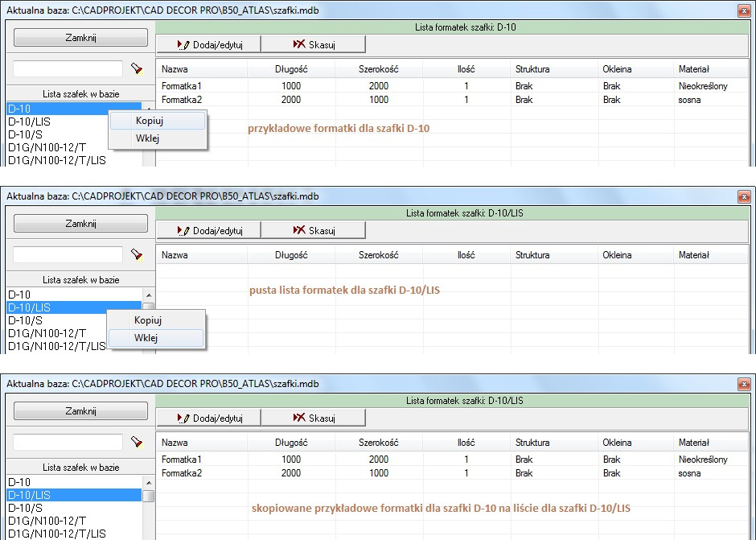Sort by Długość column in top window
Screen dimensions: 756x540
(291, 69)
